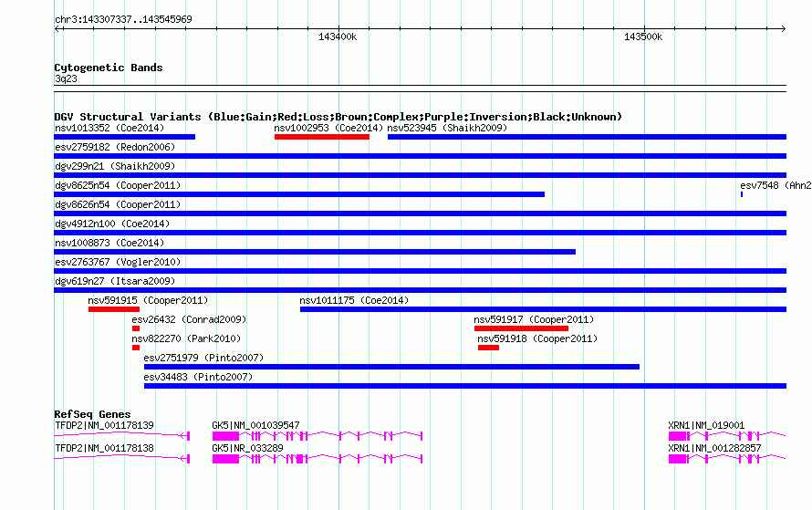This screenshot has width=812, height=510.
Task: Click the dgv8625n54 (Cooper2011) label
Action: tap(118, 185)
